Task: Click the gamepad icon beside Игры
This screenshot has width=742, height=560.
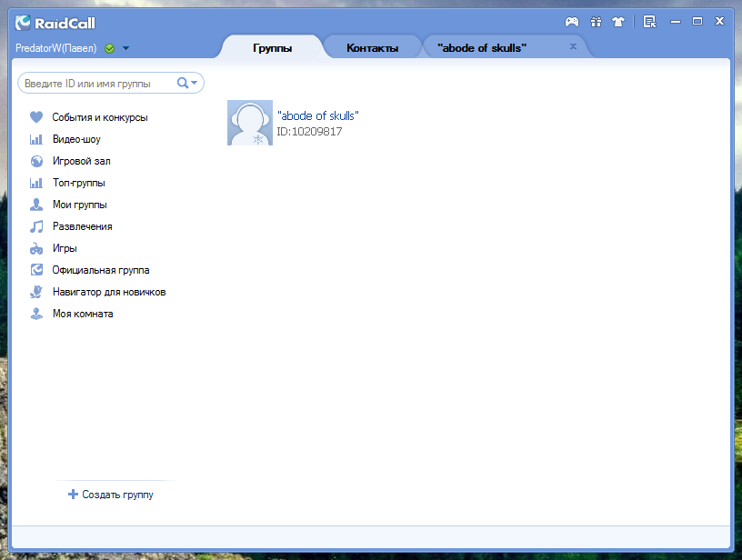Action: click(x=36, y=248)
